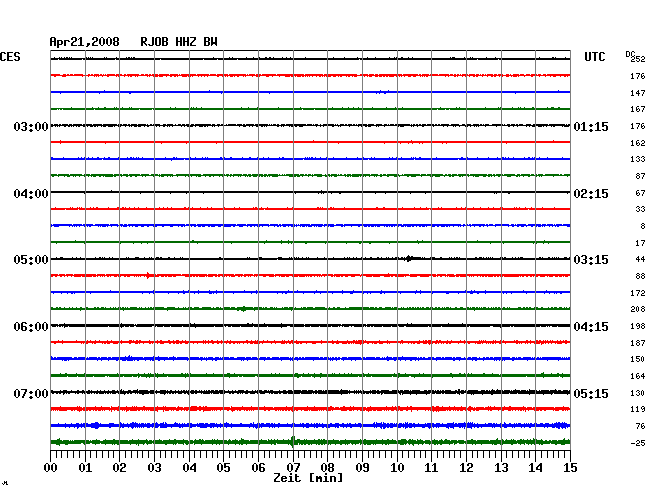The height and width of the screenshot is (494, 650).
Task: Select the 05:00 local time label
Action: (31, 260)
